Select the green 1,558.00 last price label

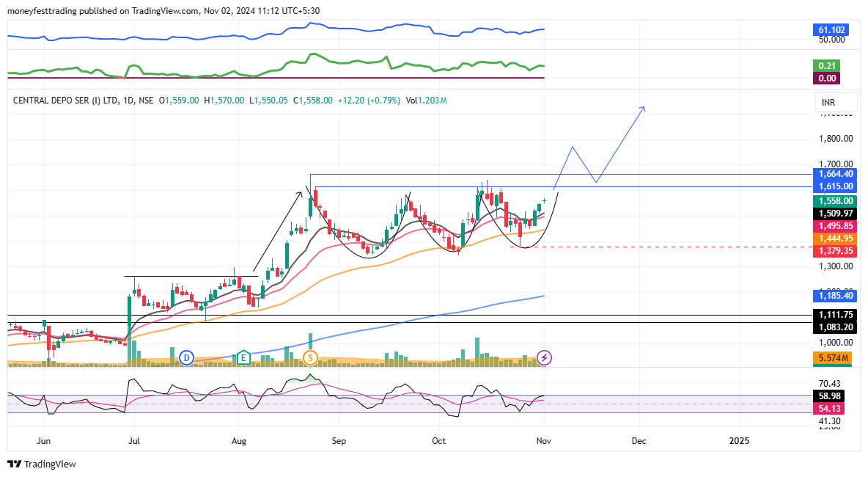[836, 201]
